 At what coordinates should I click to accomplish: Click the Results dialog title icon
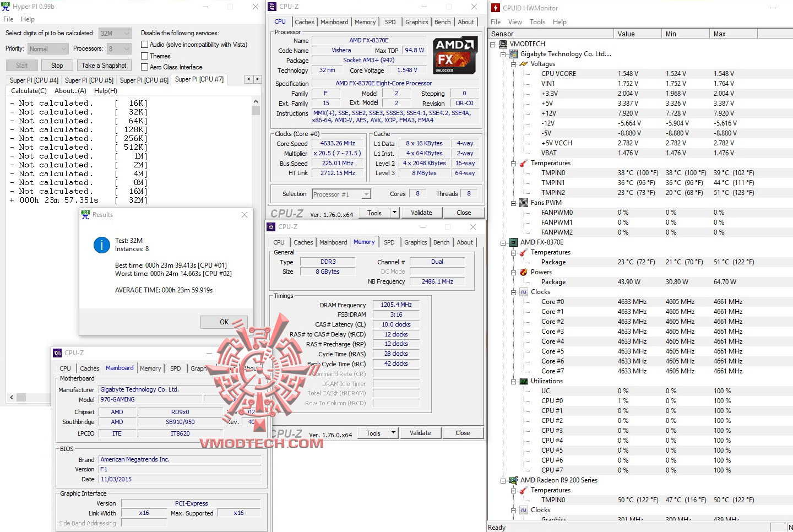coord(85,215)
